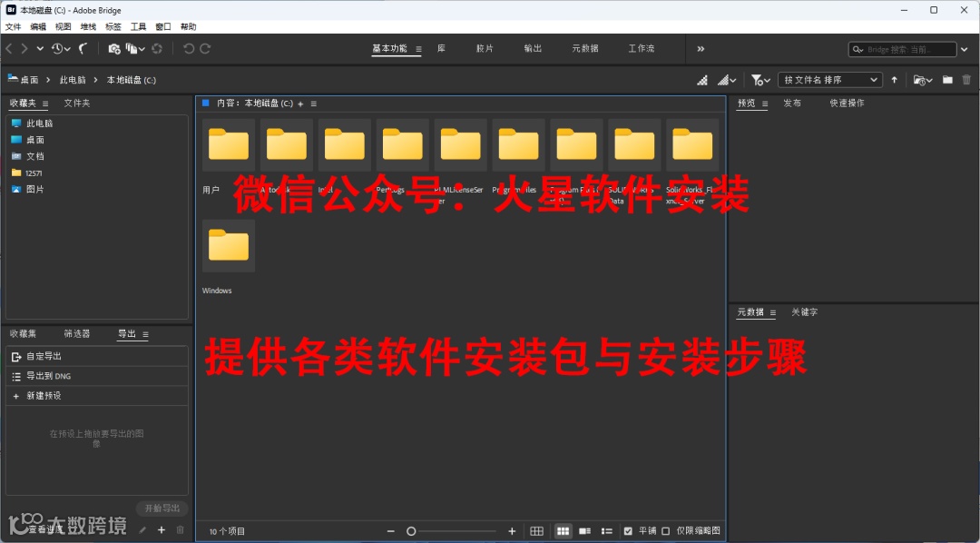Open the 预览 panel menu icon
The image size is (980, 543).
click(764, 104)
